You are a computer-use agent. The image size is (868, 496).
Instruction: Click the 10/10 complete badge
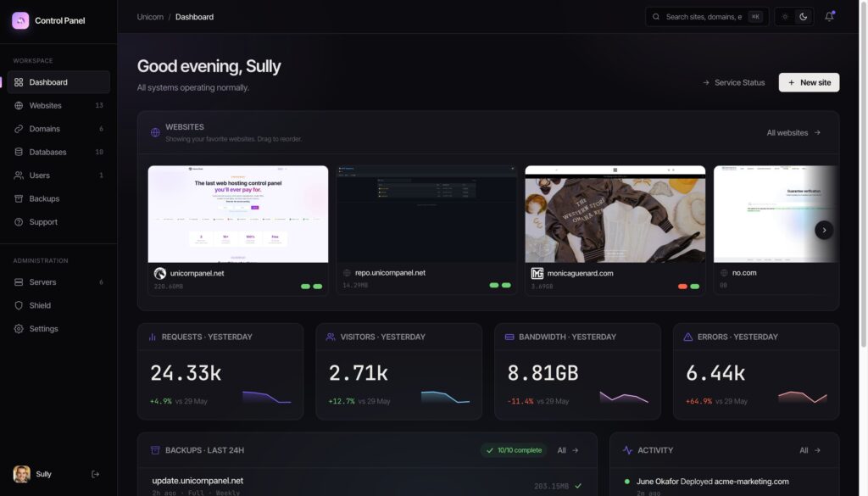click(x=514, y=450)
